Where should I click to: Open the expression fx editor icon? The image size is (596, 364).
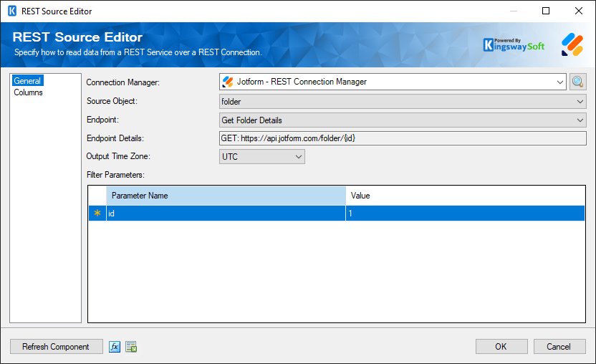(115, 347)
